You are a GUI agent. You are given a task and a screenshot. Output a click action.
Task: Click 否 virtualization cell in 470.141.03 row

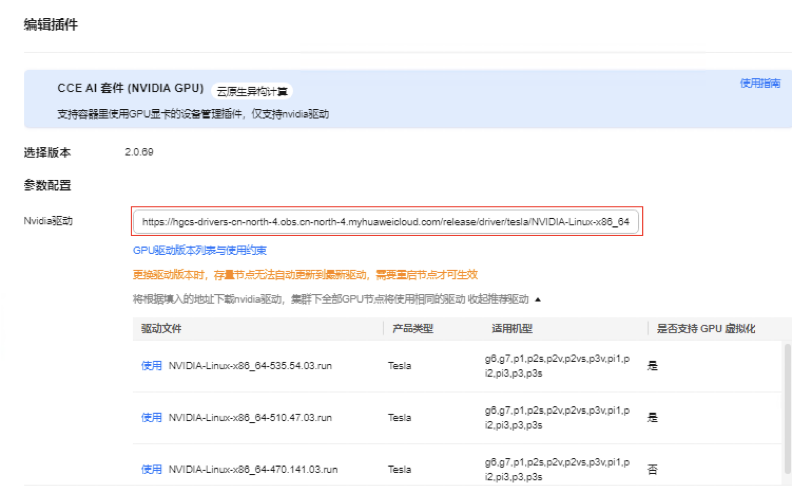653,469
